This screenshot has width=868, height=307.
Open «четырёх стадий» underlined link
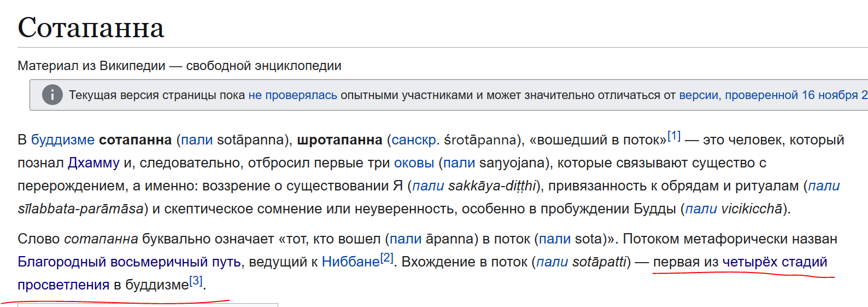pos(775,262)
